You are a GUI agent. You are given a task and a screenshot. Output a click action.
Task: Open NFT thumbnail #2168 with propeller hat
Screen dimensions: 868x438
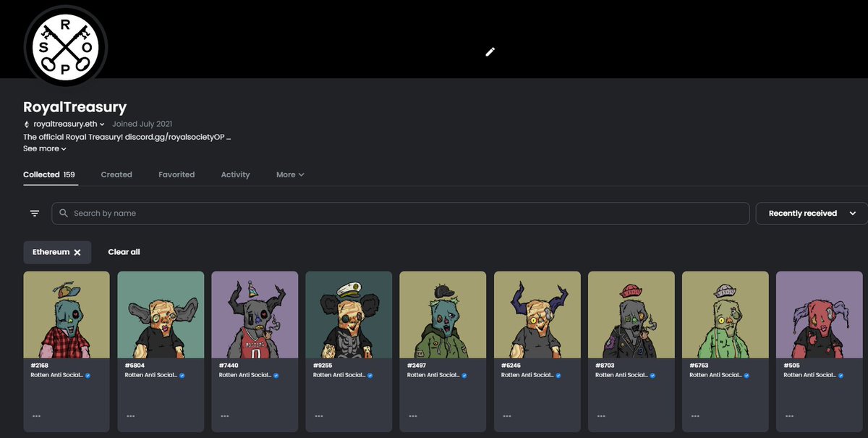click(x=67, y=315)
